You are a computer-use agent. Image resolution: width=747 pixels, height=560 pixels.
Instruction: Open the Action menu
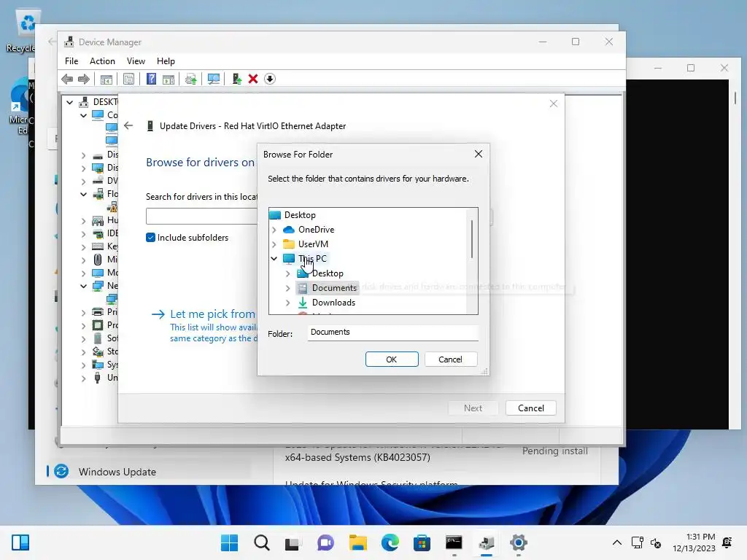pyautogui.click(x=102, y=61)
